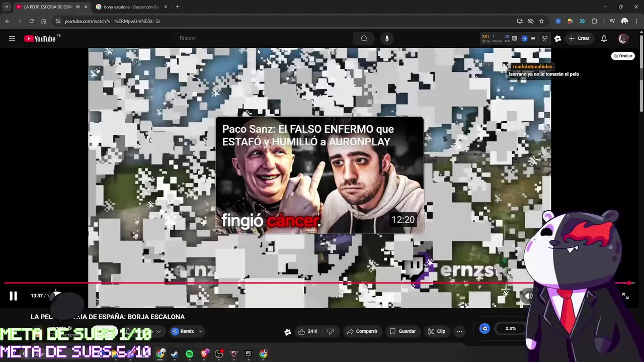Open the Paco Sanz suggested video card
Screen dimensions: 644x362
coord(319,175)
